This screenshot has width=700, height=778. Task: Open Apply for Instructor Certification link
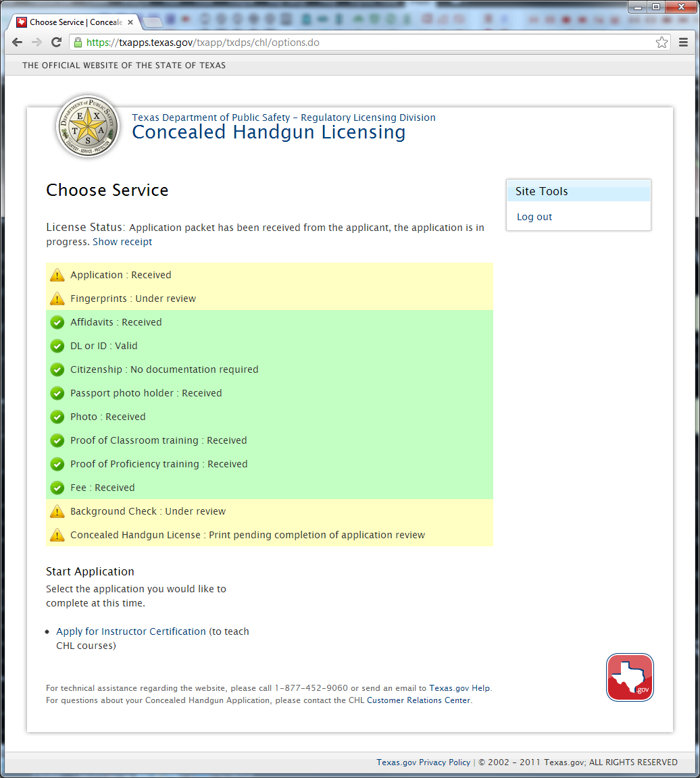[x=130, y=631]
